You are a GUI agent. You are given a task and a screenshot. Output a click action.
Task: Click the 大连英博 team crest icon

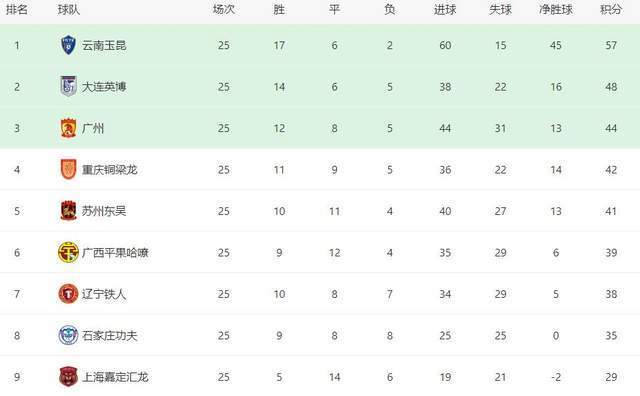pyautogui.click(x=68, y=86)
